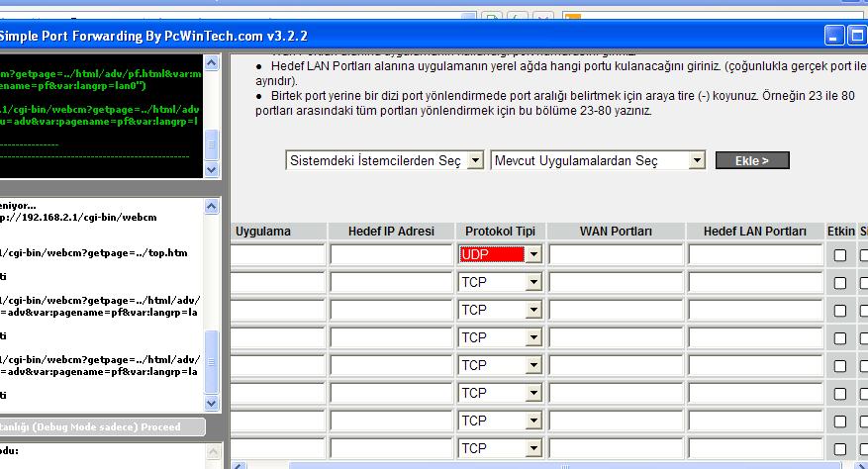Viewport: 868px width, 469px height.
Task: Click the Hedef IP Adresi column header
Action: (x=391, y=232)
